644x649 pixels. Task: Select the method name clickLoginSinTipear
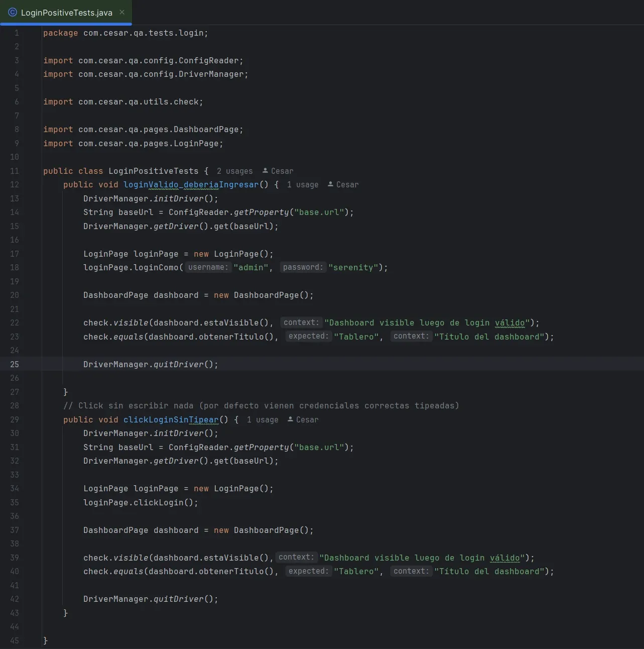coord(171,419)
